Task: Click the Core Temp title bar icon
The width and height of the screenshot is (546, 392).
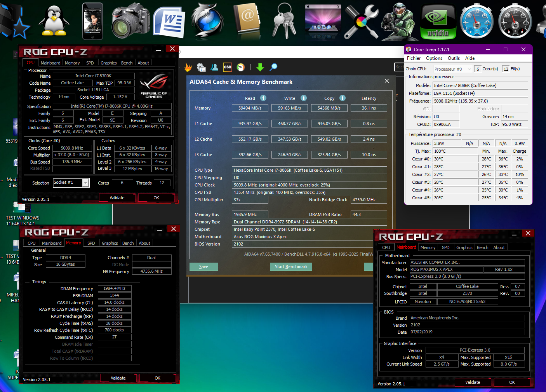Action: pos(409,49)
